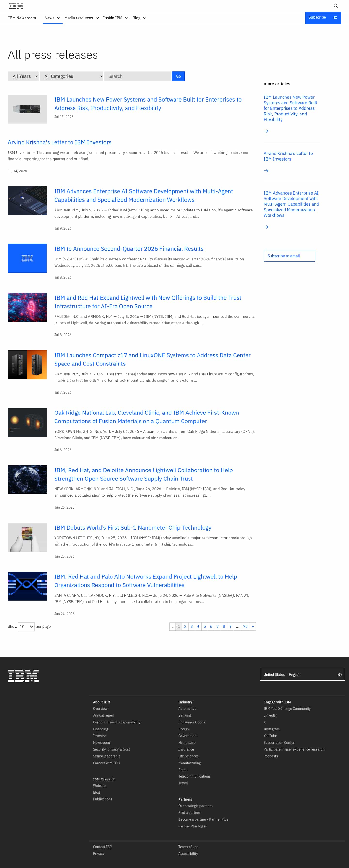The image size is (349, 868).
Task: Open the Show 10 per page dropdown
Action: point(26,626)
